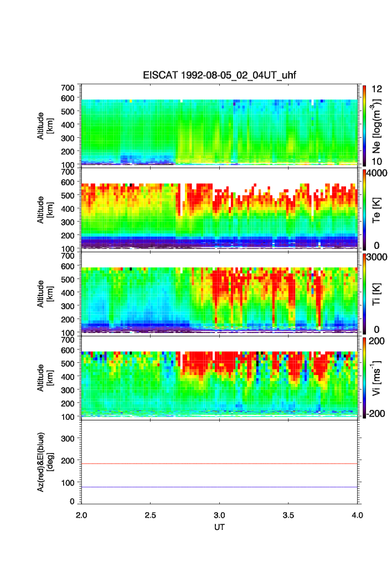This screenshot has width=392, height=588.
Task: Click the 10 minimum value on Ne color bar
Action: 376,162
